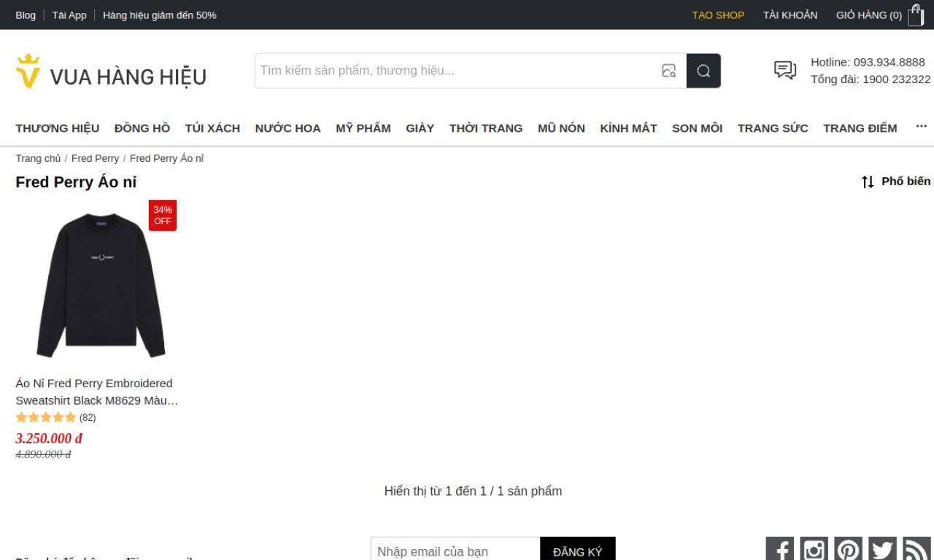Click the Fred Perry Áo nỉ heading
934x560 pixels.
pos(76,182)
